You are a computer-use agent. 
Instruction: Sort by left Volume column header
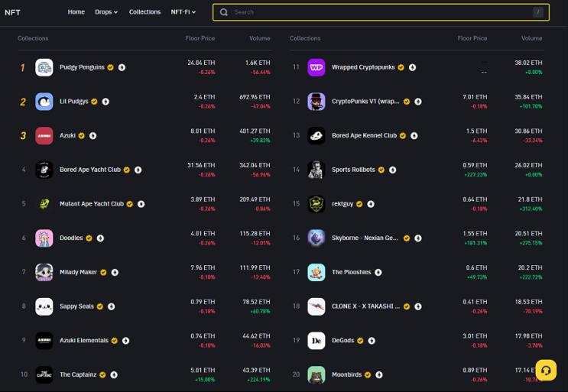pyautogui.click(x=259, y=38)
